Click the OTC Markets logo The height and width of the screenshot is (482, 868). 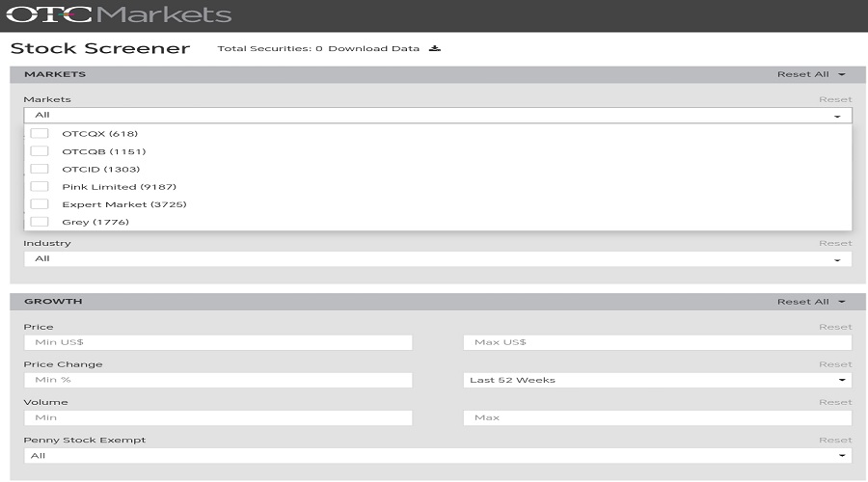(x=121, y=15)
